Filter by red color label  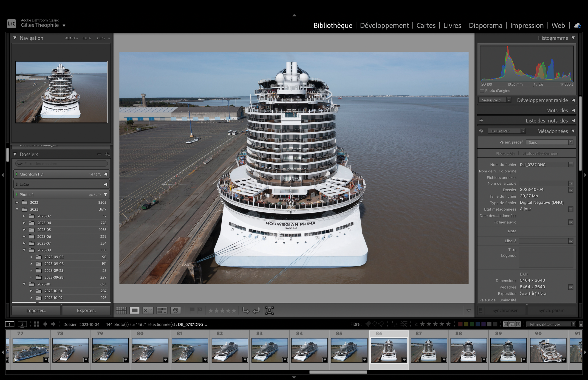(460, 324)
